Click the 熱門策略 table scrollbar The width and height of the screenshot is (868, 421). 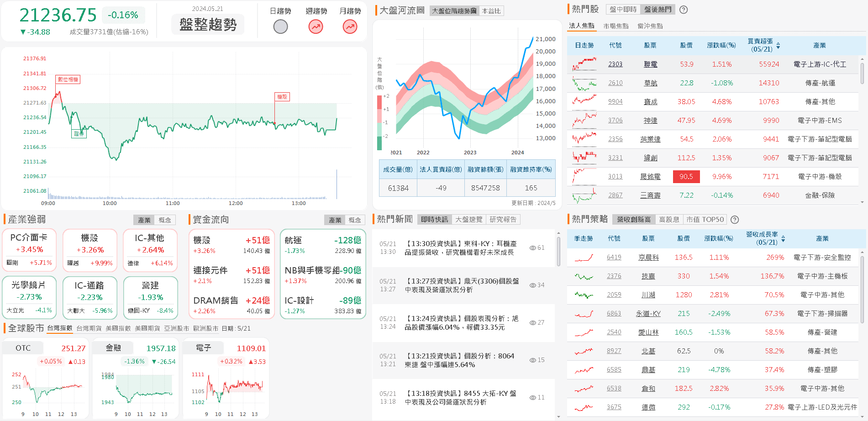[862, 289]
